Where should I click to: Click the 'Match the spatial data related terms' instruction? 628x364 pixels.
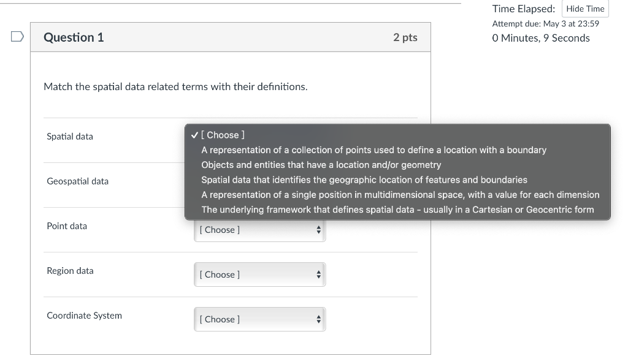point(175,86)
